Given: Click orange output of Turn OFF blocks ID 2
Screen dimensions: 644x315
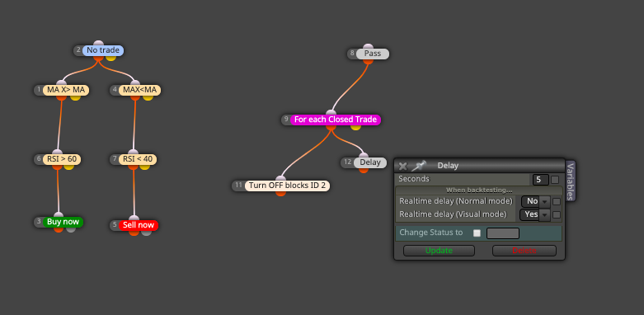Looking at the screenshot, I should click(280, 193).
